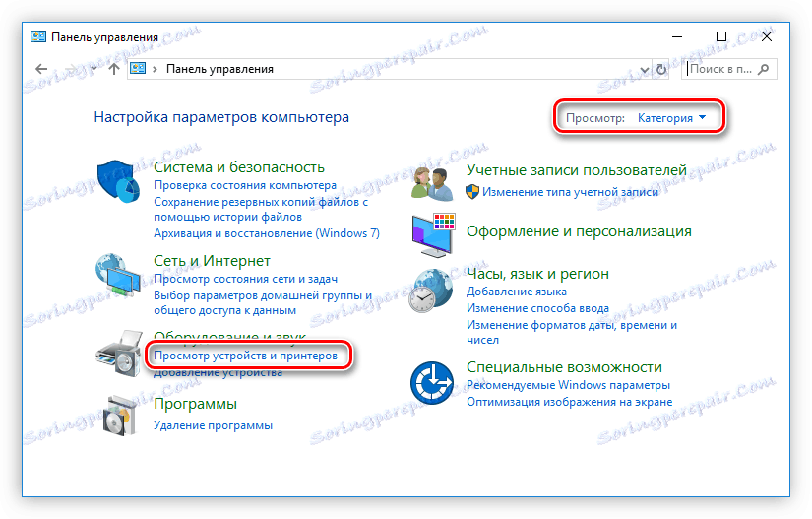This screenshot has height=519, width=812.
Task: Open Изменение типа учетной записи link
Action: click(x=570, y=192)
